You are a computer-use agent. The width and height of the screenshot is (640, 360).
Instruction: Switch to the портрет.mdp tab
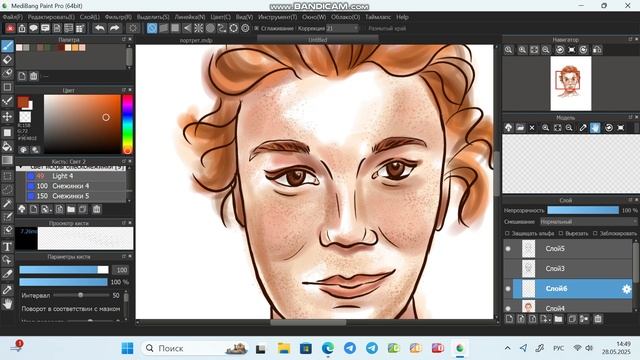pyautogui.click(x=196, y=40)
